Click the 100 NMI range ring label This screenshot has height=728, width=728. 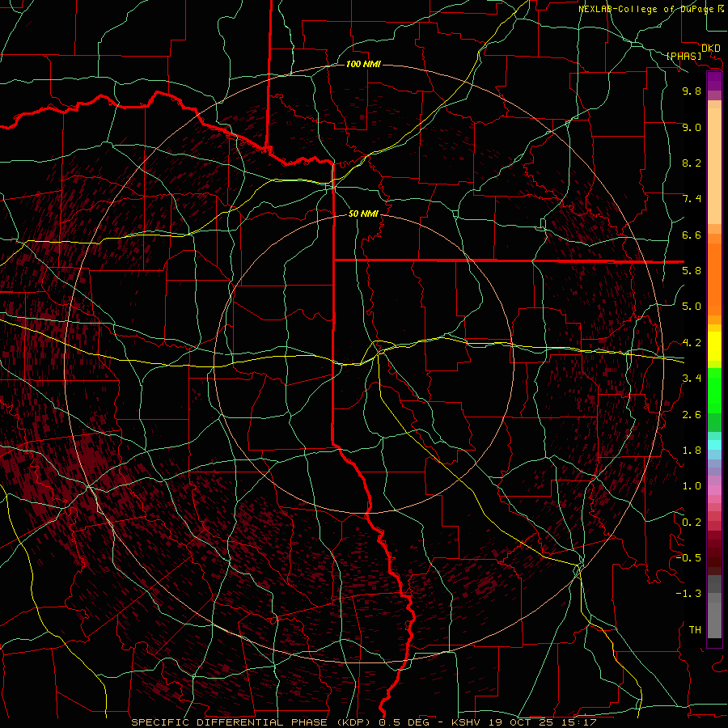point(363,64)
